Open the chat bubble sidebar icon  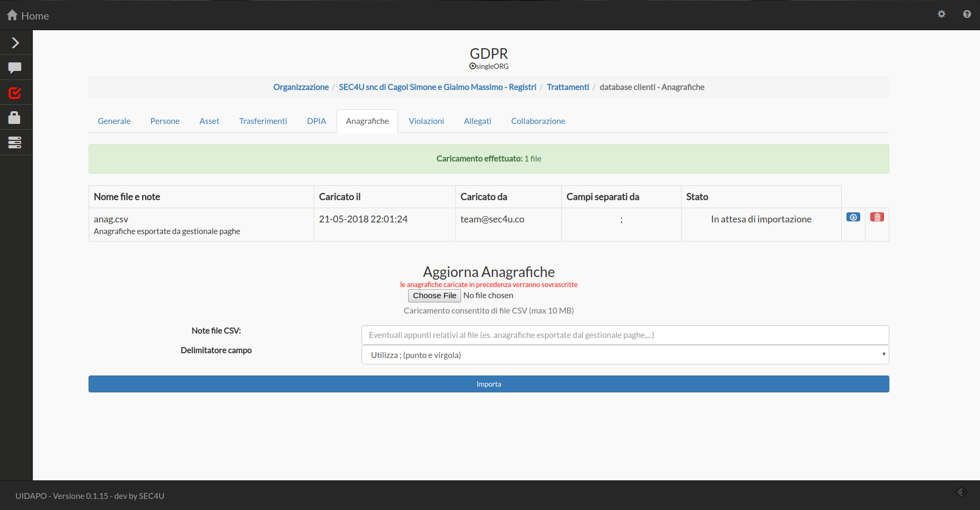tap(15, 68)
